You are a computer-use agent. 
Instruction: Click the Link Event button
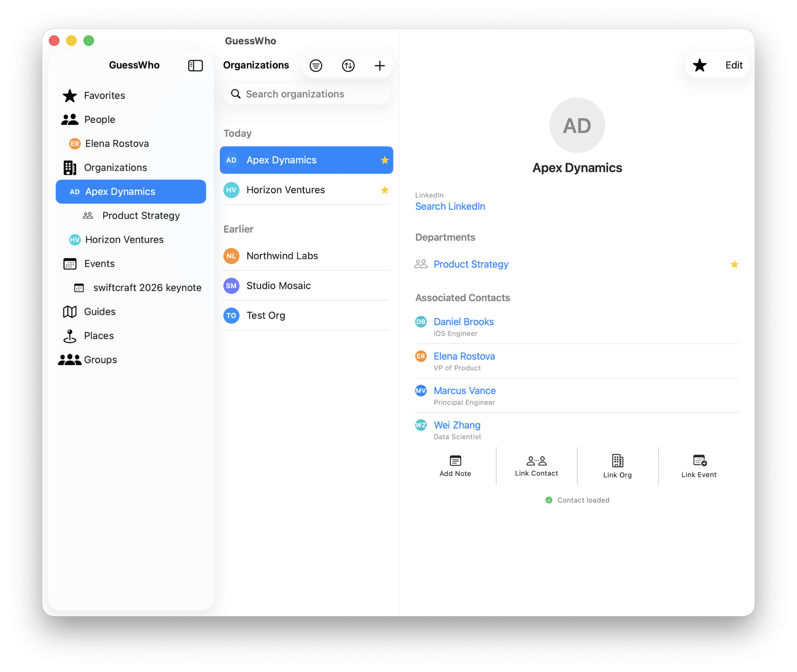click(699, 466)
